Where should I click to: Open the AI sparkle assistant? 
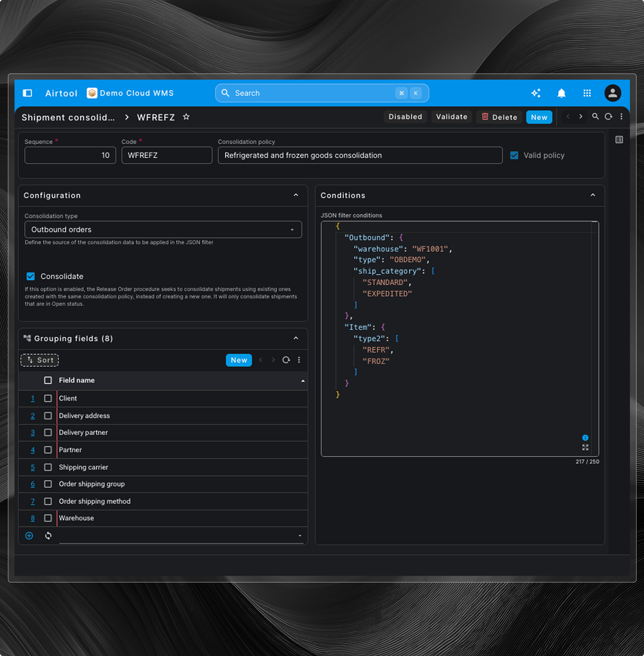(x=536, y=93)
